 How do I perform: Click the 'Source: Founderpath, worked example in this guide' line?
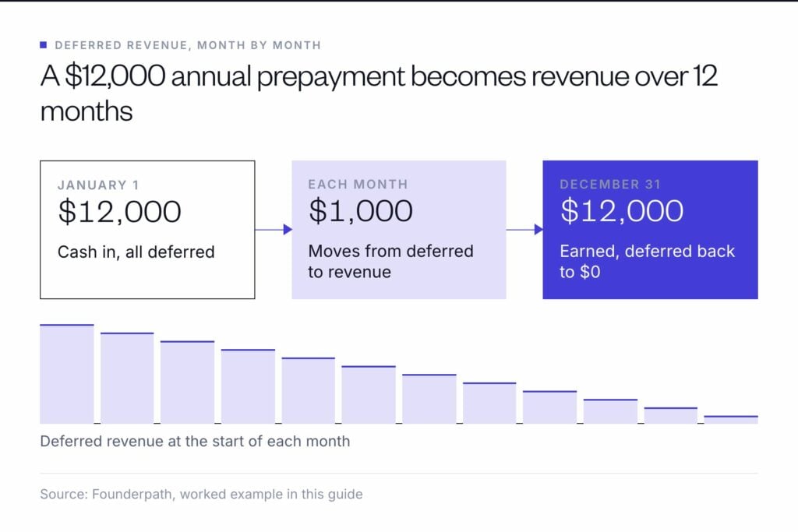pyautogui.click(x=202, y=495)
